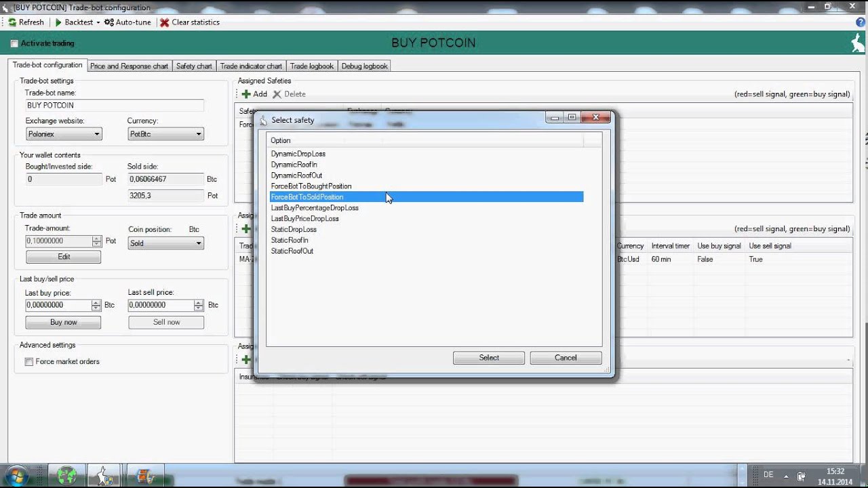Select DynamicRoofOut option
Viewport: 868px width, 488px height.
[296, 176]
